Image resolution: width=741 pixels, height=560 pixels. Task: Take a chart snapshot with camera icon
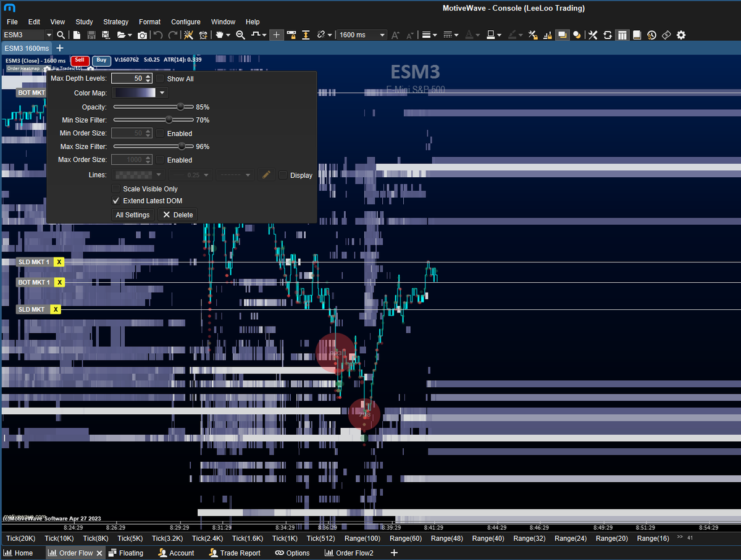pyautogui.click(x=142, y=35)
